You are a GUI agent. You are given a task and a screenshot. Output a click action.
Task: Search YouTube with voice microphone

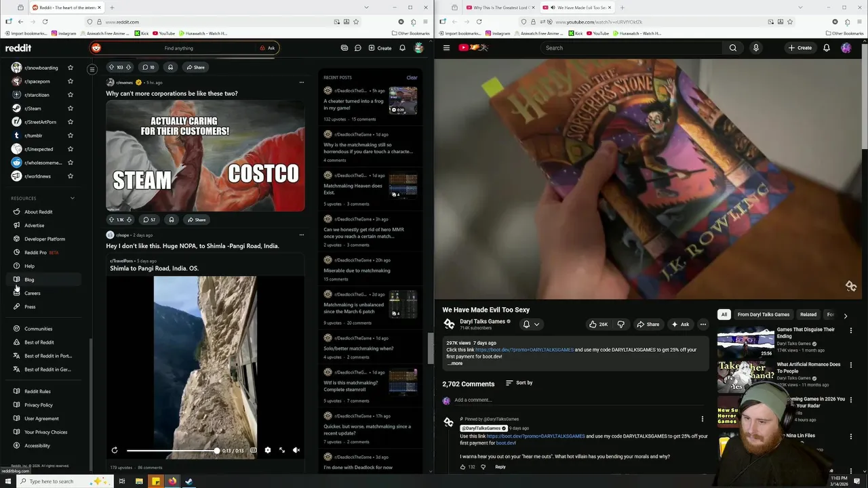pyautogui.click(x=755, y=48)
